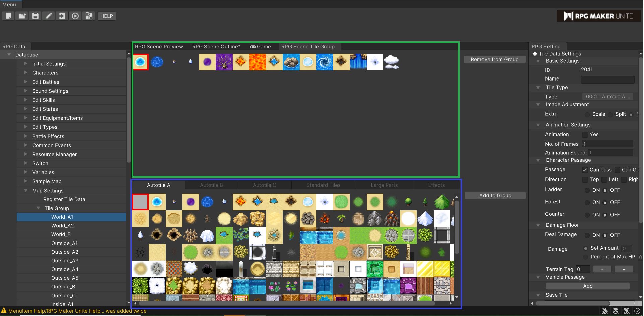Set Counter to ON
This screenshot has height=316, width=644.
click(587, 215)
